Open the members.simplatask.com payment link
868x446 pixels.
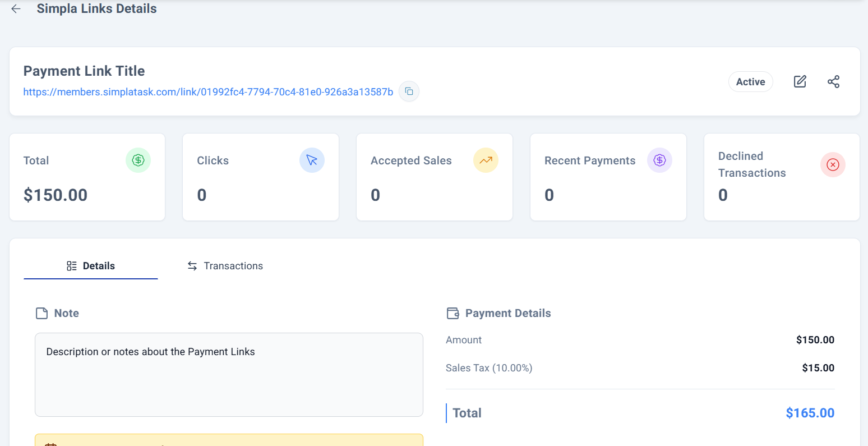[x=208, y=92]
